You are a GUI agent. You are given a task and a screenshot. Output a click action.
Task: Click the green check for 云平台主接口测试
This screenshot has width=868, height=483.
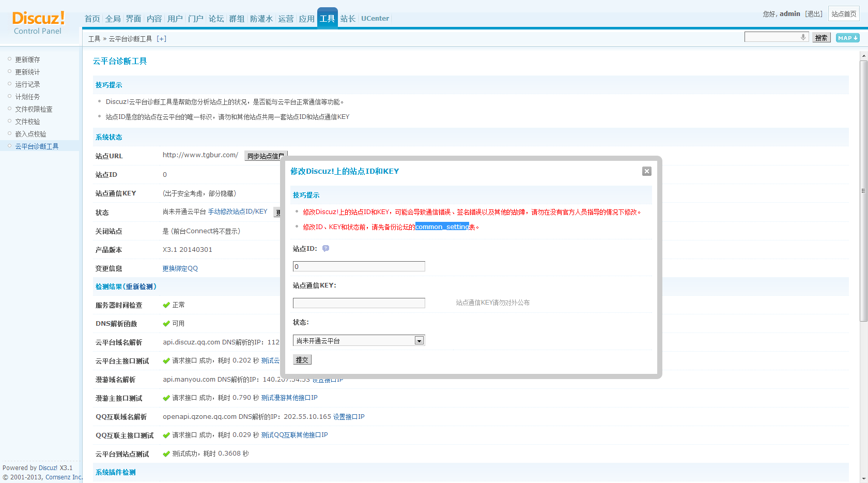(x=166, y=361)
